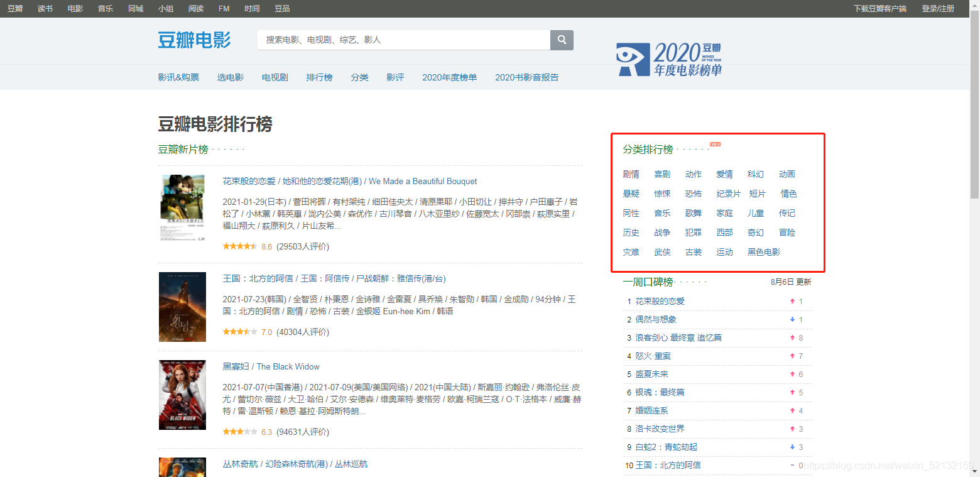Viewport: 980px width, 477px height.
Task: Select the 爱情 genre ranking
Action: (724, 174)
